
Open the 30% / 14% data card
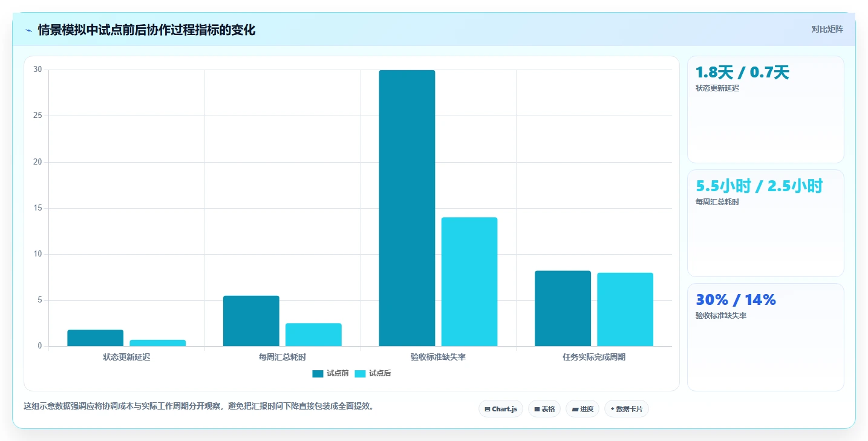pyautogui.click(x=766, y=337)
